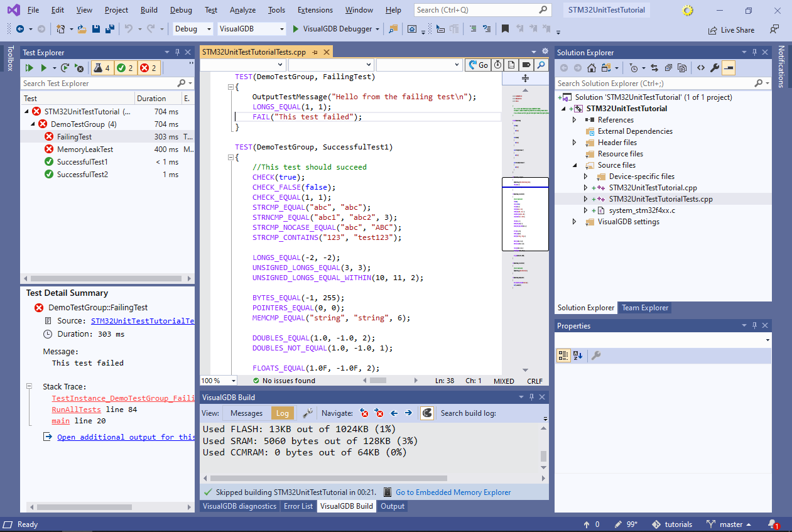The image size is (792, 532).
Task: Collapse all nodes in Solution Explorer
Action: tap(668, 68)
